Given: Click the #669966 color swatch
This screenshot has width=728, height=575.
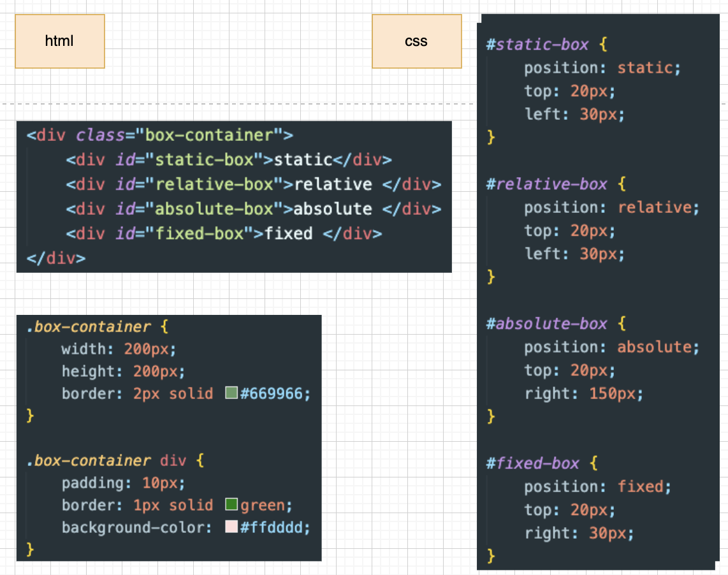Looking at the screenshot, I should [x=231, y=393].
